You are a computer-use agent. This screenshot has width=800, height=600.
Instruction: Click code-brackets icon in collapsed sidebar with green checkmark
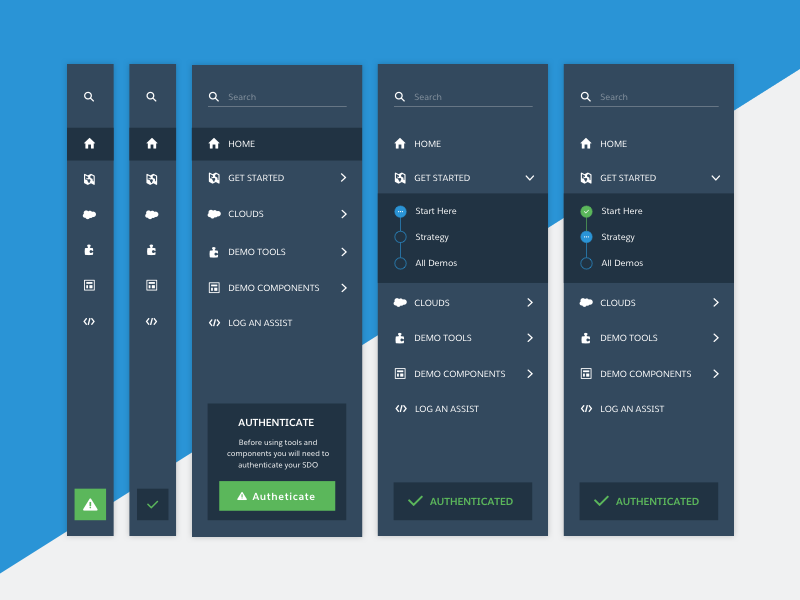tap(151, 321)
